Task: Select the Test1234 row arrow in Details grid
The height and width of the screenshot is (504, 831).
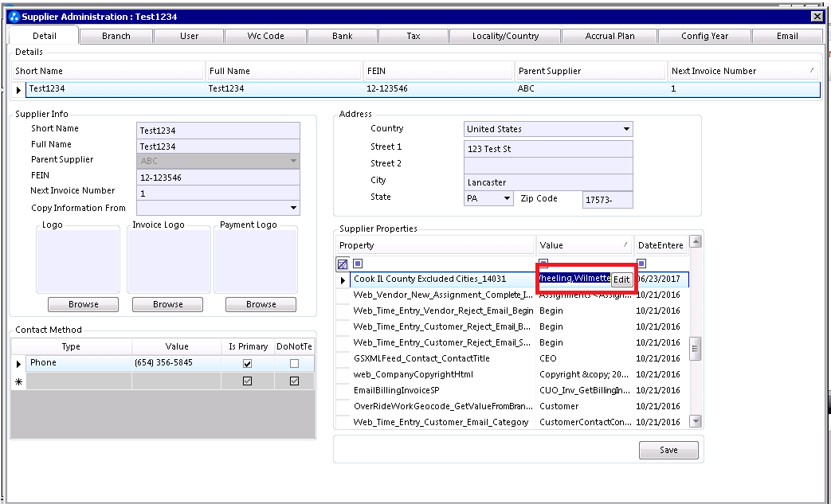Action: tap(18, 89)
